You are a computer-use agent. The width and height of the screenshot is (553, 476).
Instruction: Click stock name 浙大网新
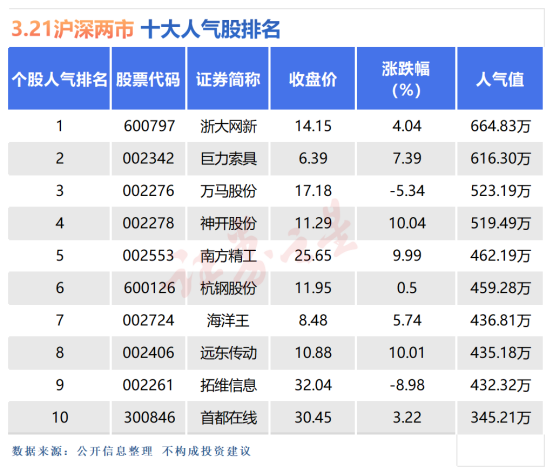click(x=229, y=126)
